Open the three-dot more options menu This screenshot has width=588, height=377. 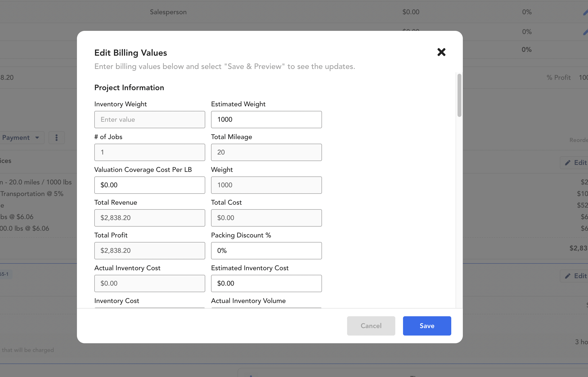(x=57, y=138)
